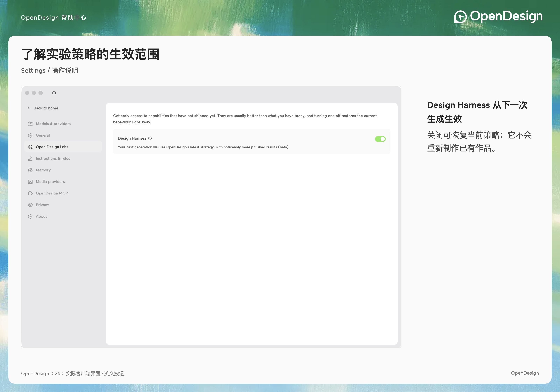Click the 'OpenDesign 帮助中心' header link
The width and height of the screenshot is (560, 392).
54,17
